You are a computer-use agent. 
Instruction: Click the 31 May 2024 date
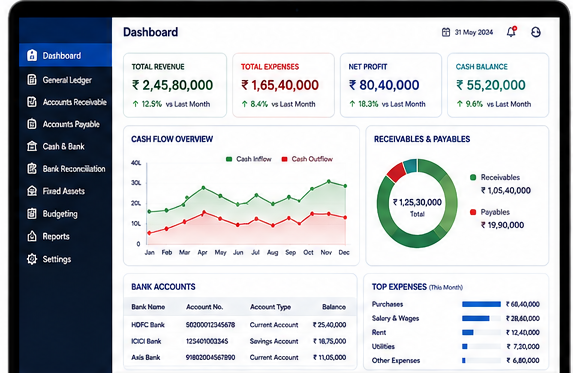[x=474, y=32]
